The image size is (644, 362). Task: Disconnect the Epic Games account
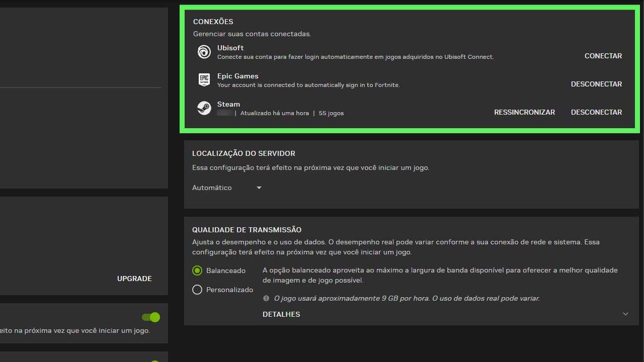pyautogui.click(x=596, y=84)
